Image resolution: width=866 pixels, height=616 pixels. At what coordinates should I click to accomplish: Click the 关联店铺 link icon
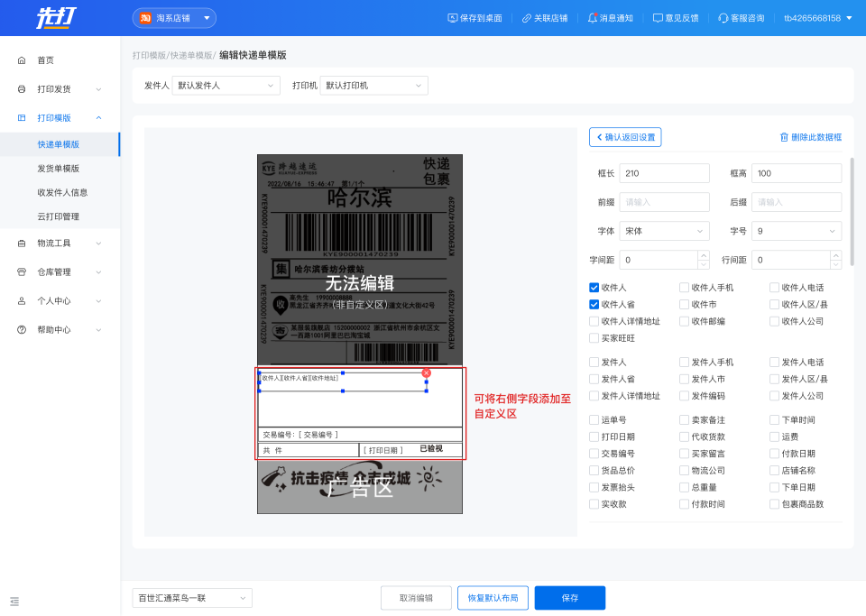tap(526, 18)
